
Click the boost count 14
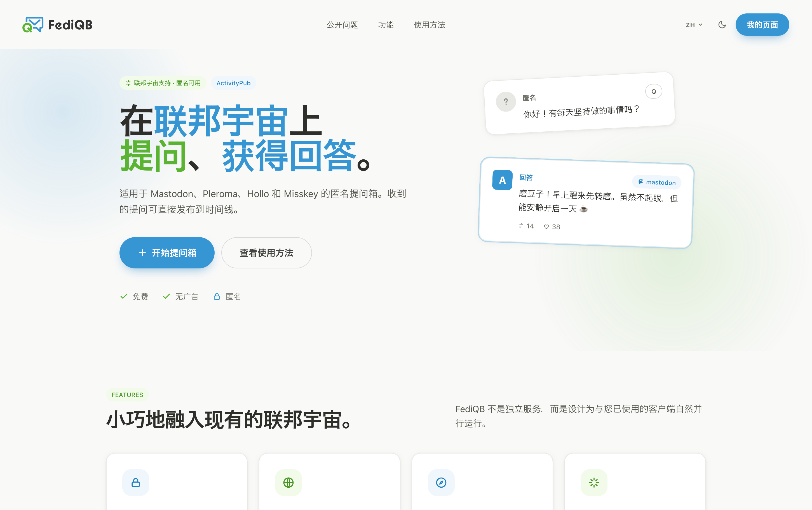[x=530, y=226]
